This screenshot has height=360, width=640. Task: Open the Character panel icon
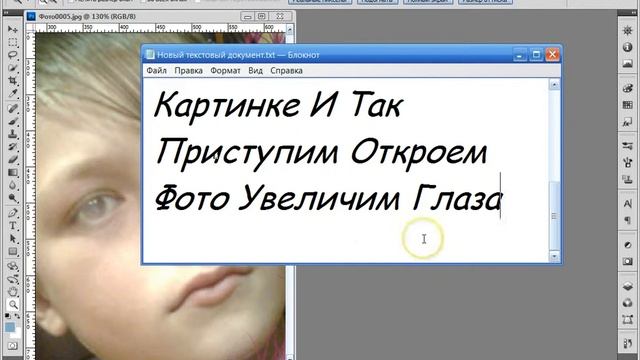(628, 203)
